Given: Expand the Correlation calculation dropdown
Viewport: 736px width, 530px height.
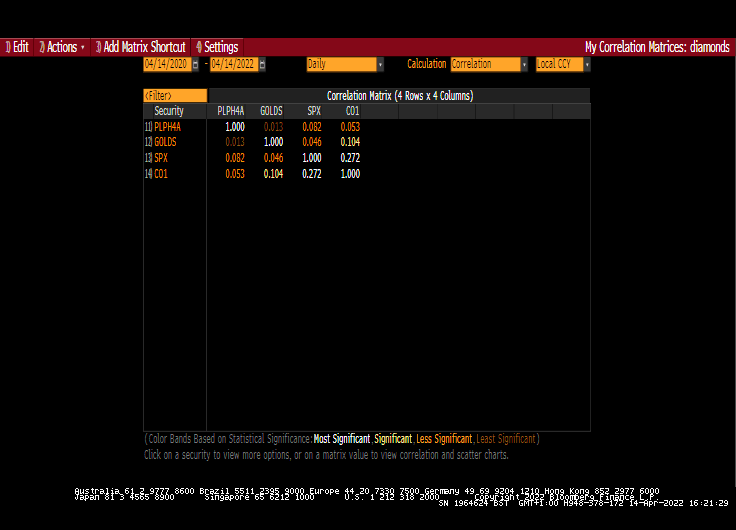Looking at the screenshot, I should (524, 64).
